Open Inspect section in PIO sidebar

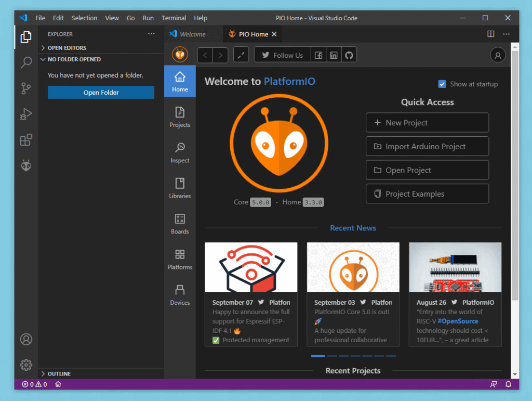pos(180,152)
